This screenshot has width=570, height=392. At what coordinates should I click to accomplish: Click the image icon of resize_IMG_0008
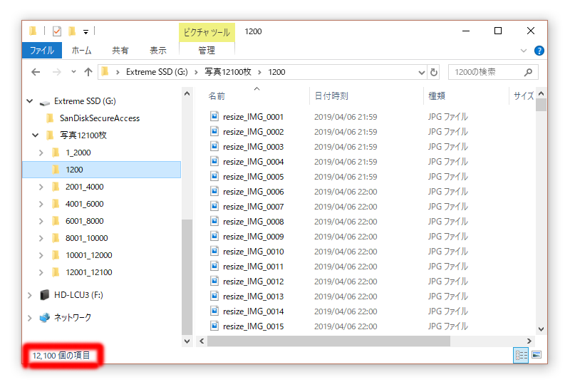coord(214,221)
